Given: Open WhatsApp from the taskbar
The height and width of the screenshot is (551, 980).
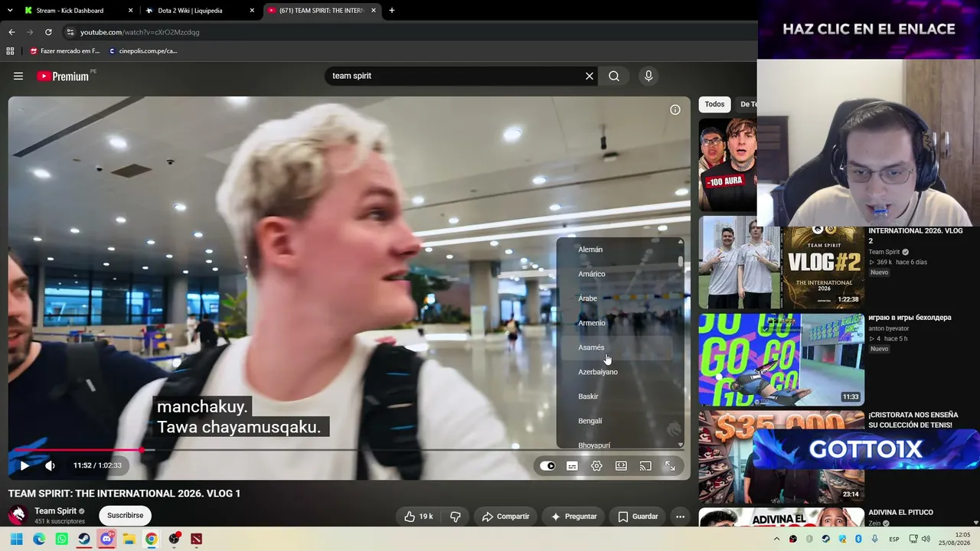Looking at the screenshot, I should click(61, 539).
